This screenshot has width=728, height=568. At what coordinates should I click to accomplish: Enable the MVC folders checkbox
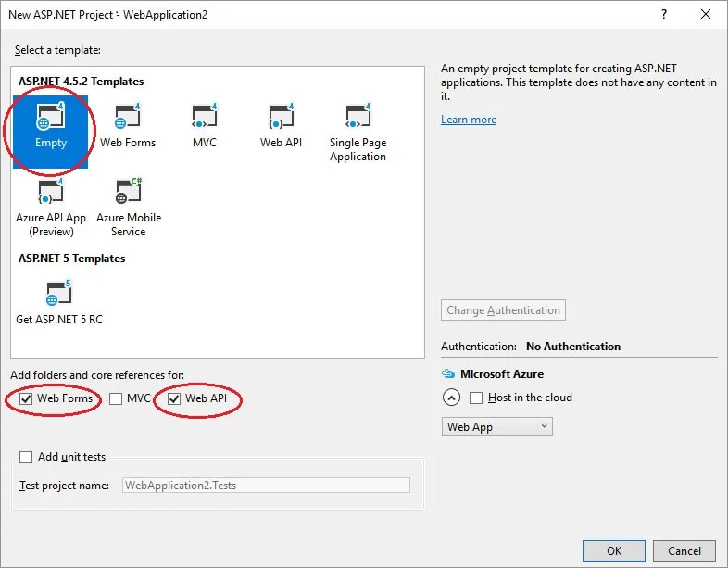coord(116,398)
